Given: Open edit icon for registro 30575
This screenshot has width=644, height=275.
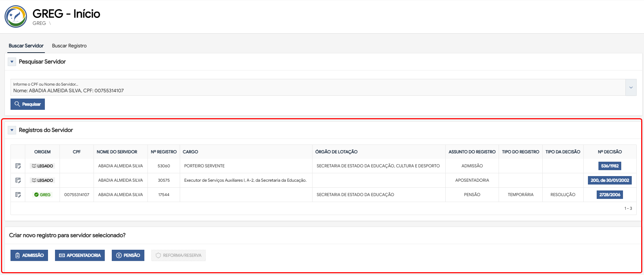Looking at the screenshot, I should 18,180.
